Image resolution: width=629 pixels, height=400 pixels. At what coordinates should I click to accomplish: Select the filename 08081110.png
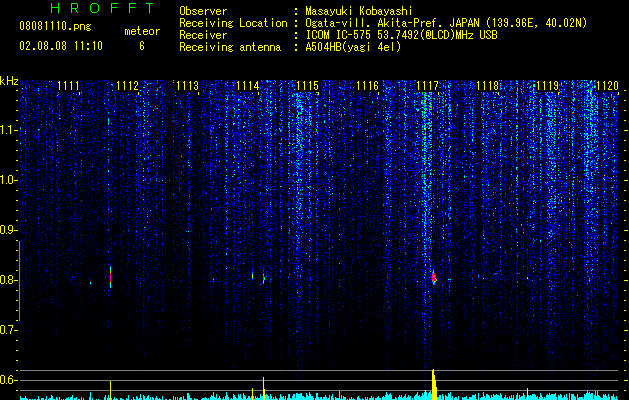(x=55, y=26)
